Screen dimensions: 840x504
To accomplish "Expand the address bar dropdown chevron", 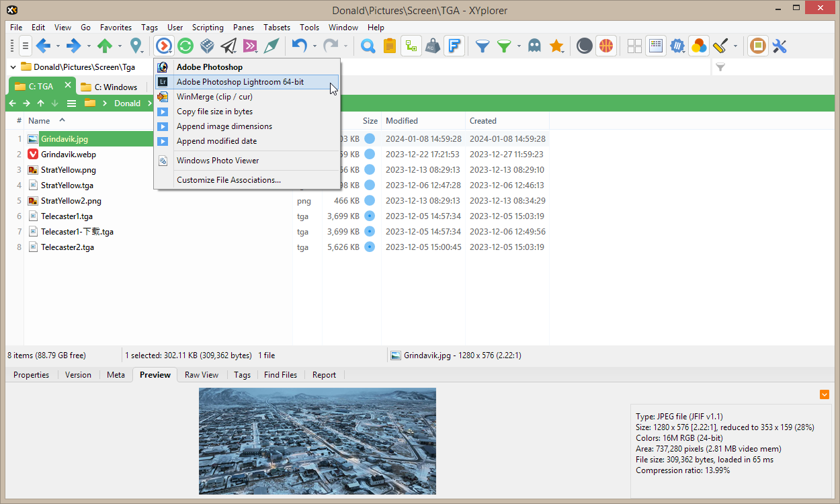I will click(13, 67).
